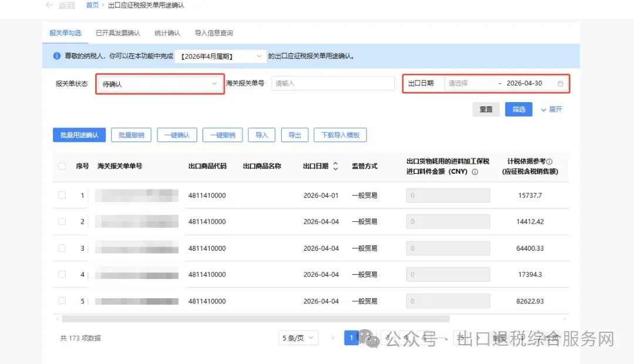Click the CNY amount field in row 5
This screenshot has width=634, height=364.
pyautogui.click(x=448, y=301)
